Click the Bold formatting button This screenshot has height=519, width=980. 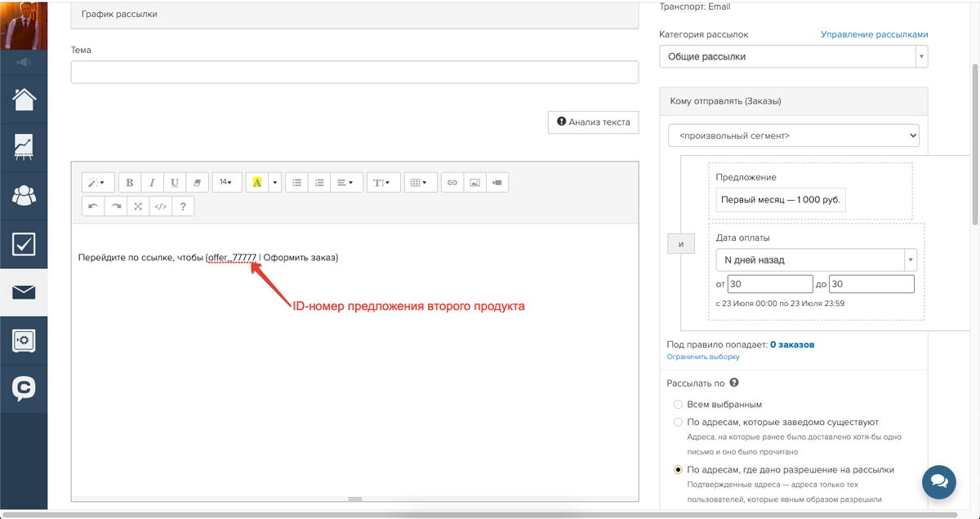(x=130, y=183)
